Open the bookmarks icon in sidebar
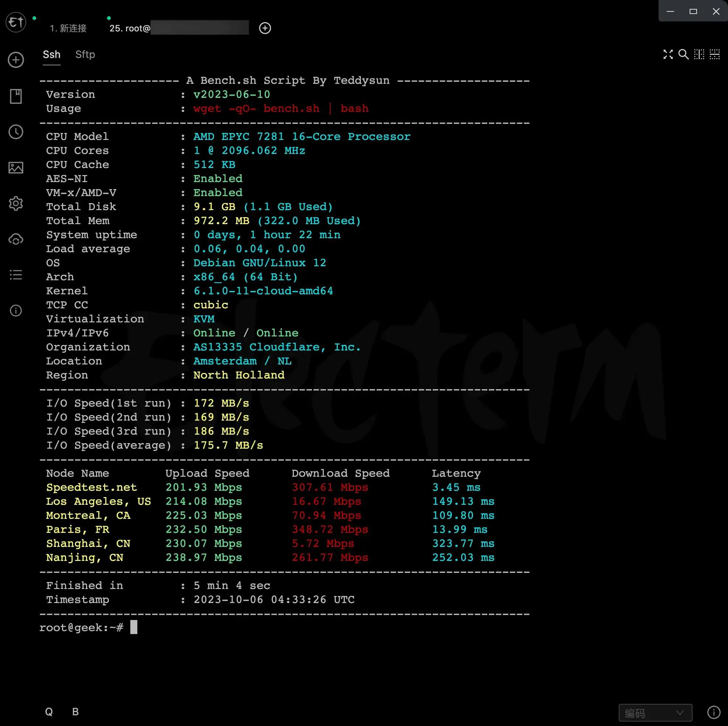Viewport: 728px width, 726px height. click(x=16, y=96)
